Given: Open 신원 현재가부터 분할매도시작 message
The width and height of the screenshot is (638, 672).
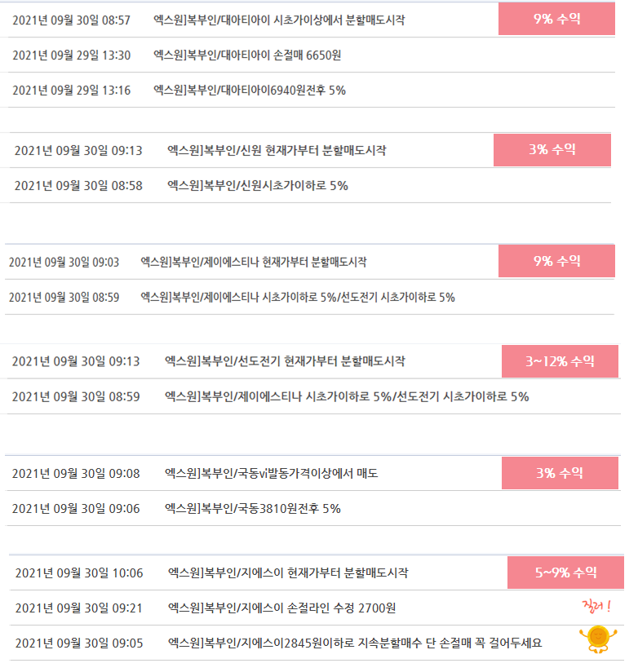Looking at the screenshot, I should click(x=277, y=150).
